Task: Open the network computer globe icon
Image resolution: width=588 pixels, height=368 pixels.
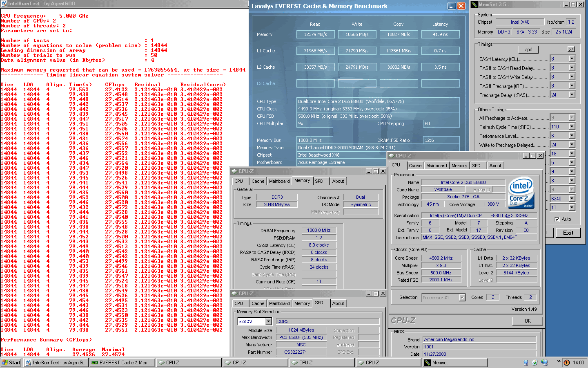Action: coord(544,363)
